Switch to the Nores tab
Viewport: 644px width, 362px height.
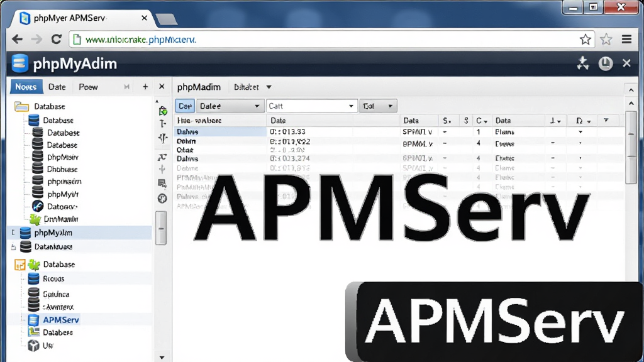26,87
